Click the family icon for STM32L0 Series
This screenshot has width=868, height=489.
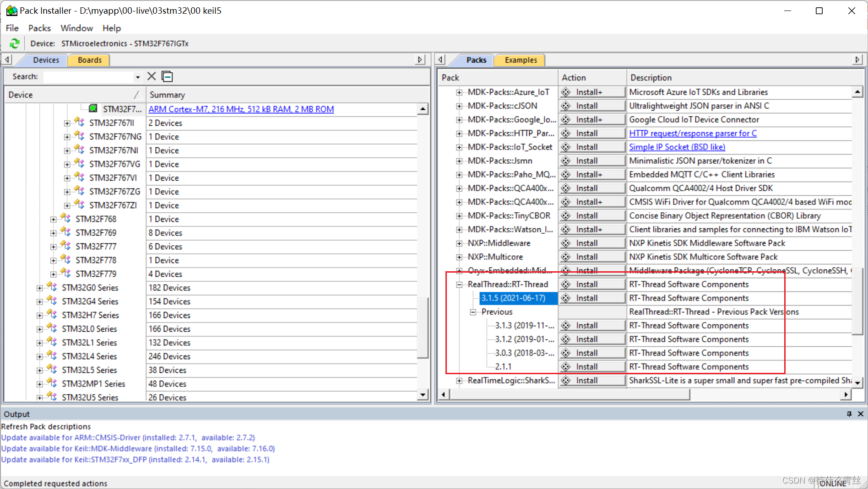click(x=52, y=328)
